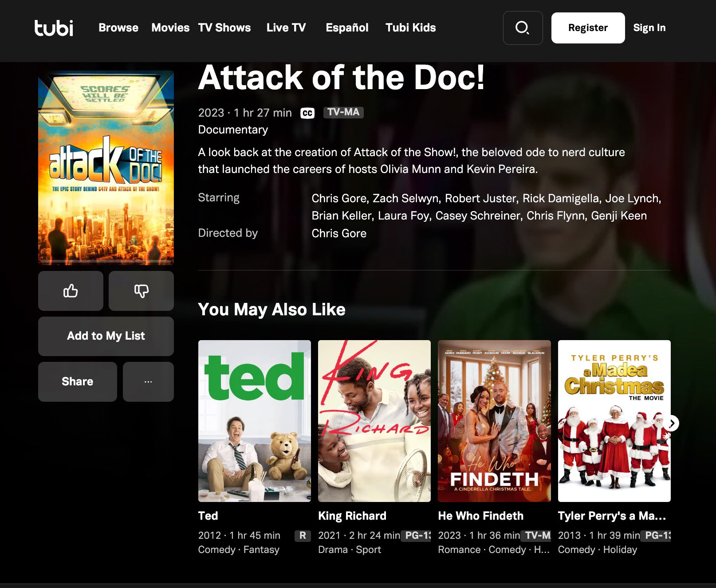This screenshot has width=716, height=588.
Task: Click the Share button
Action: pyautogui.click(x=78, y=382)
